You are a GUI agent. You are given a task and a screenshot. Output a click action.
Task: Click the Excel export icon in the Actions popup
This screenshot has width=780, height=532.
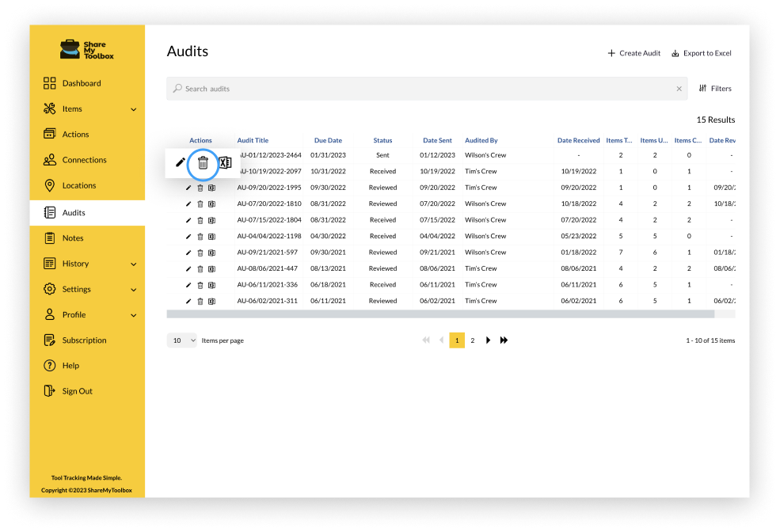(225, 163)
